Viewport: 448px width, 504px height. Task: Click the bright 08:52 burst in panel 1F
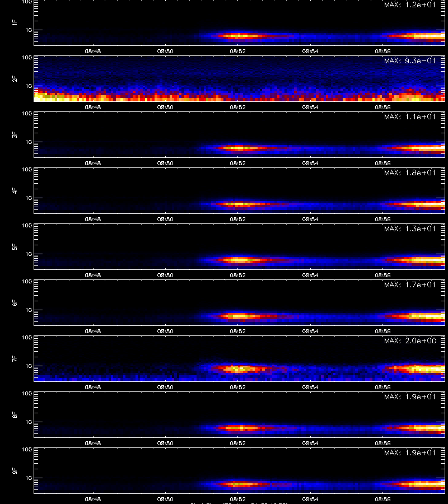(240, 36)
